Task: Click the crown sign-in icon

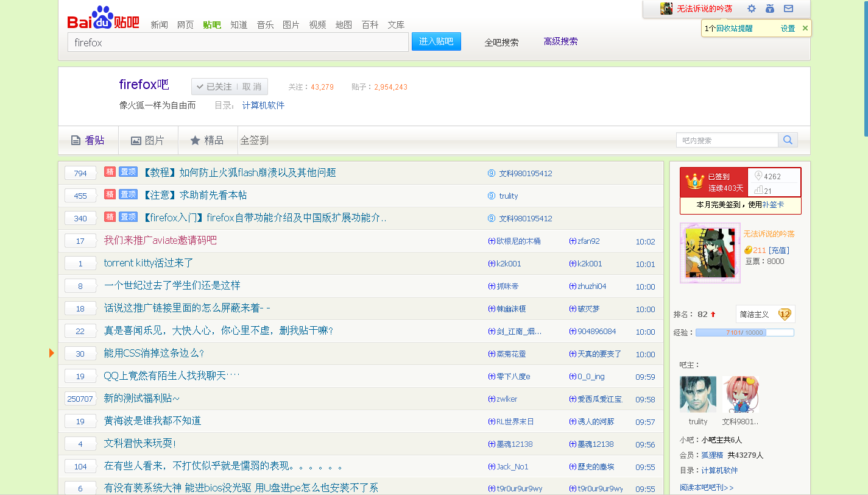Action: (x=694, y=181)
